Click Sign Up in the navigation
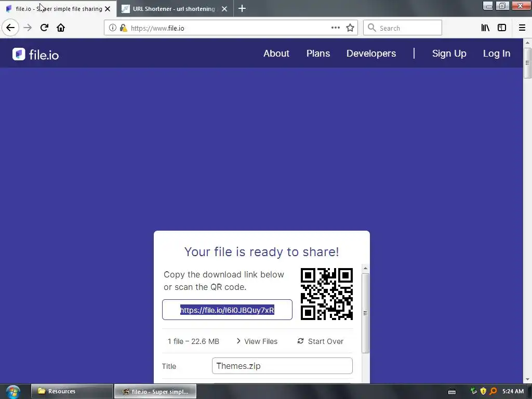This screenshot has height=399, width=532. tap(449, 54)
